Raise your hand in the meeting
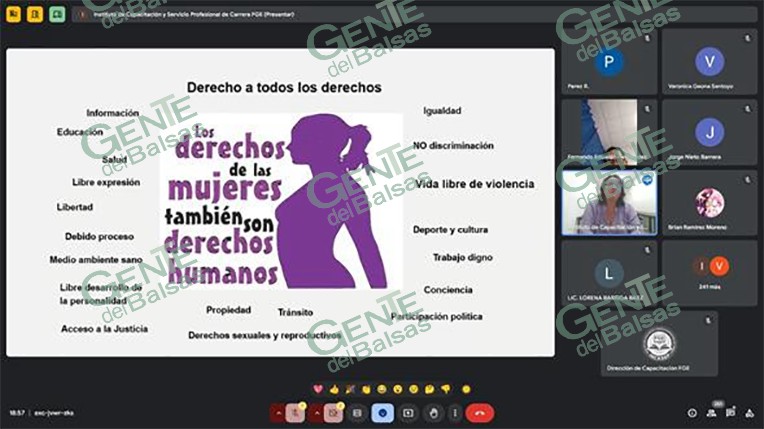Screen dimensions: 764x429 tap(433, 412)
